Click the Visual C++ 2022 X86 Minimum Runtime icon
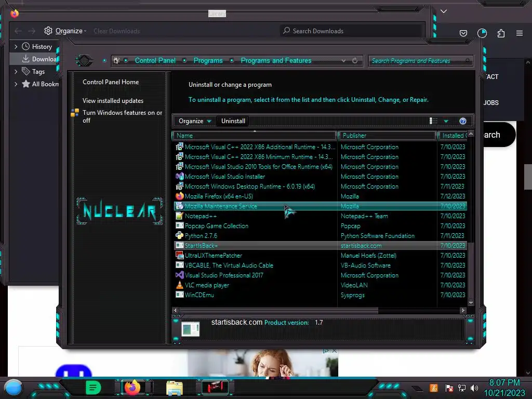Viewport: 532px width, 399px height. click(179, 157)
